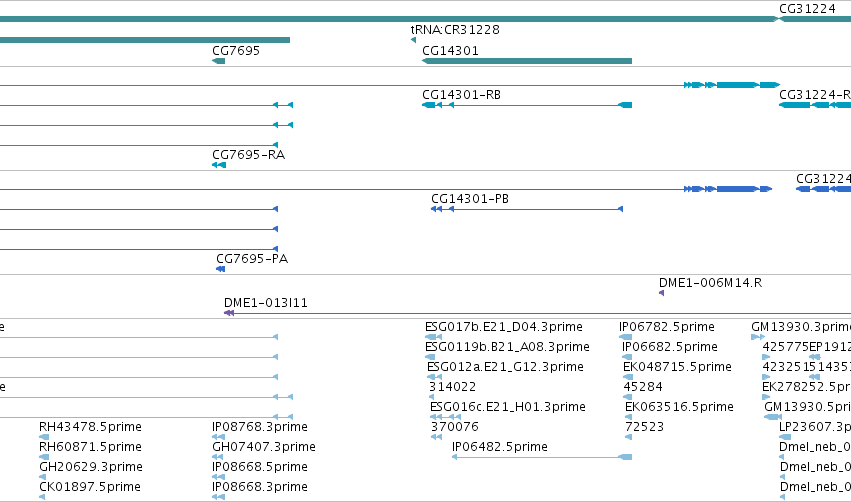
Task: Click the IP08668.3prime EST label
Action: point(260,487)
